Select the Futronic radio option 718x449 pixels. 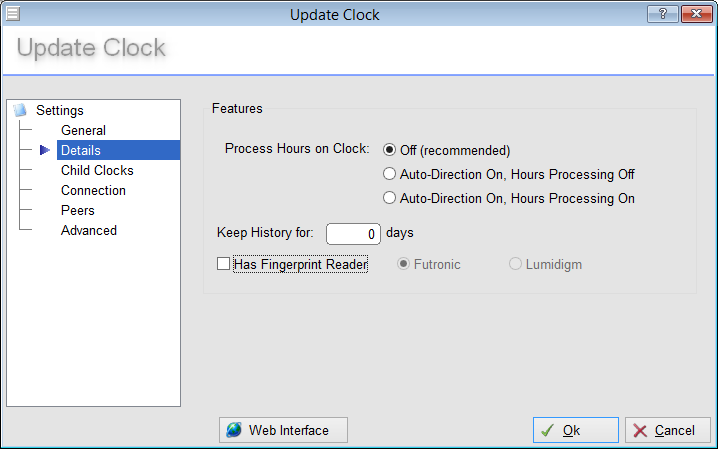point(404,265)
